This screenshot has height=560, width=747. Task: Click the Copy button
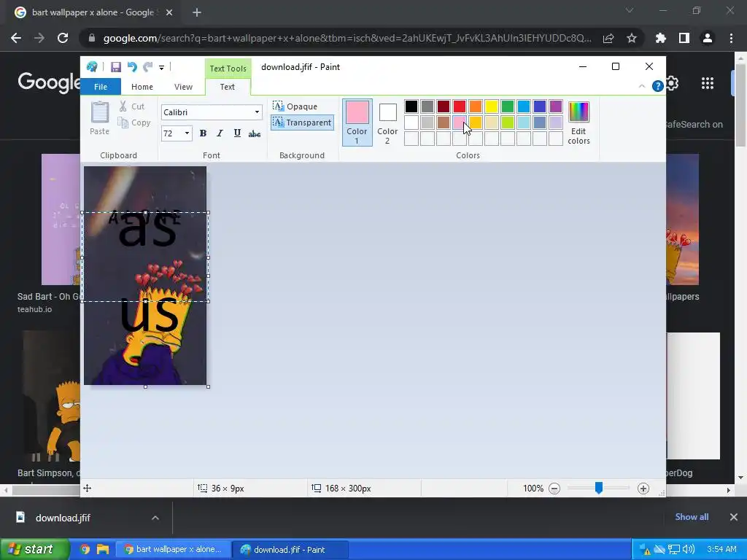[134, 122]
